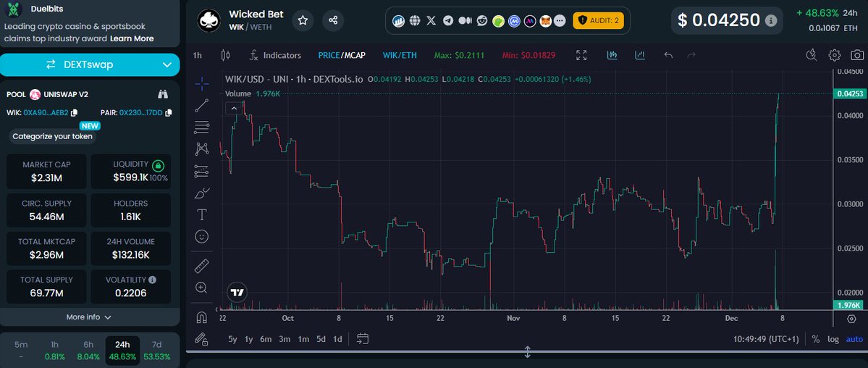The image size is (868, 368).
Task: Take a chart snapshot with camera icon
Action: coord(857,55)
